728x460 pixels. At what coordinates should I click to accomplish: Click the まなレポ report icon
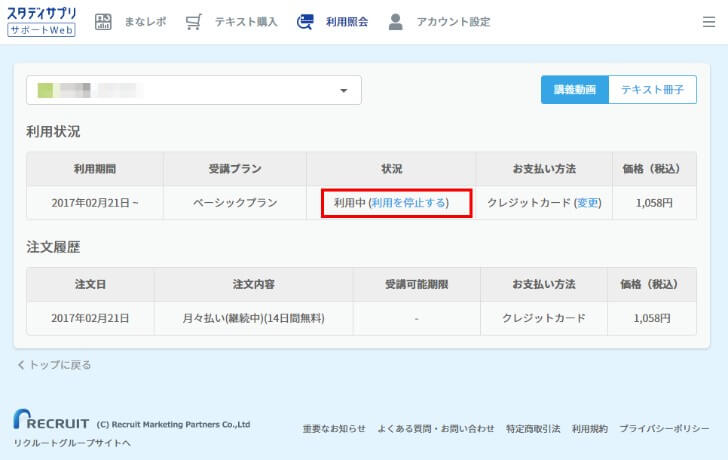coord(103,22)
